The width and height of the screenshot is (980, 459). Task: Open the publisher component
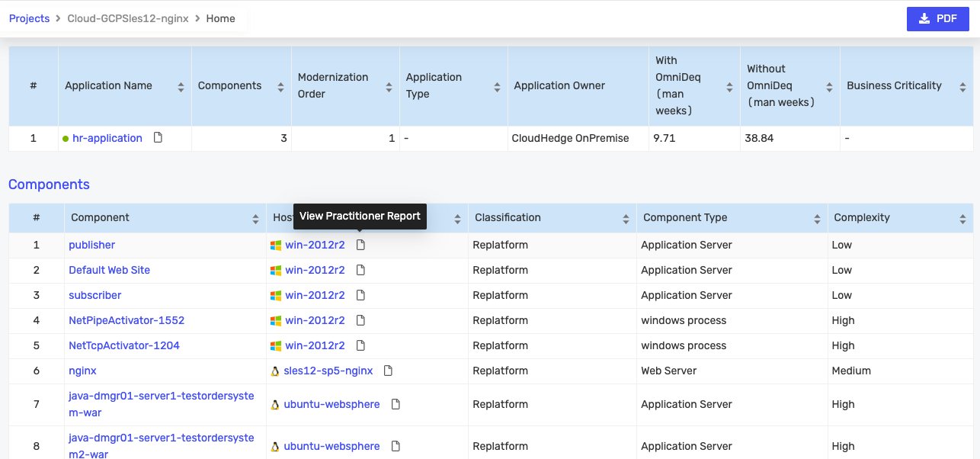click(92, 245)
